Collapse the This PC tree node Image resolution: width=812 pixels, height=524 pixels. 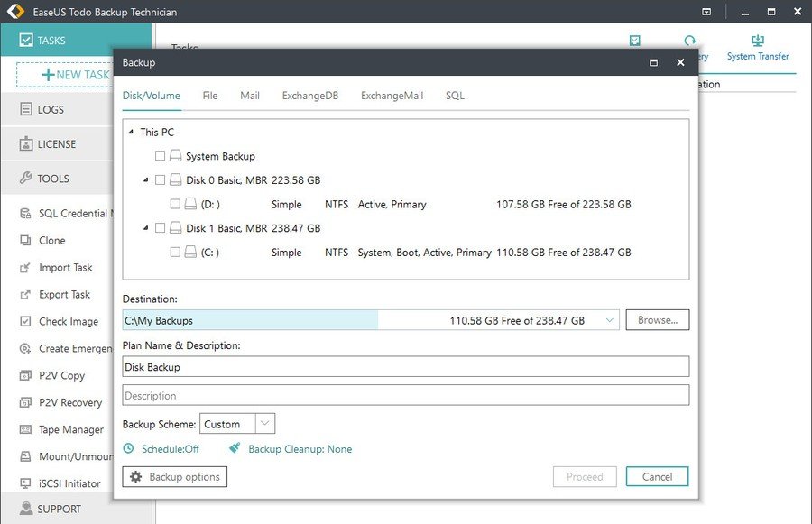(x=131, y=132)
